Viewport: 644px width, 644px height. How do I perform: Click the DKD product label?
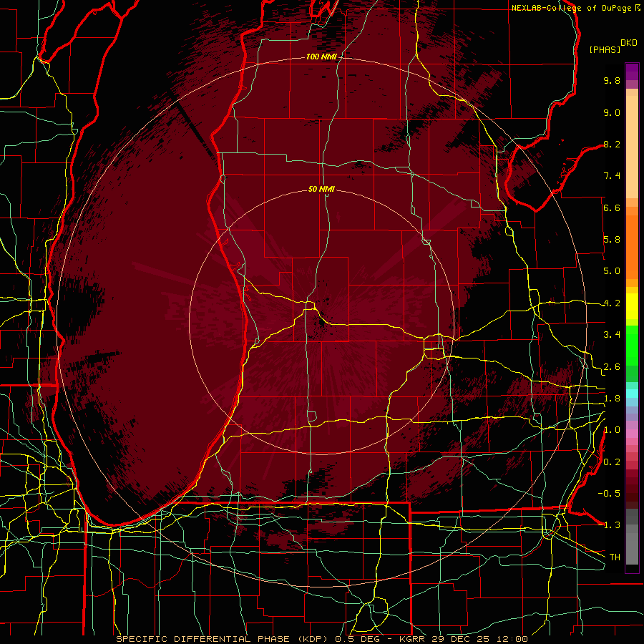[628, 43]
